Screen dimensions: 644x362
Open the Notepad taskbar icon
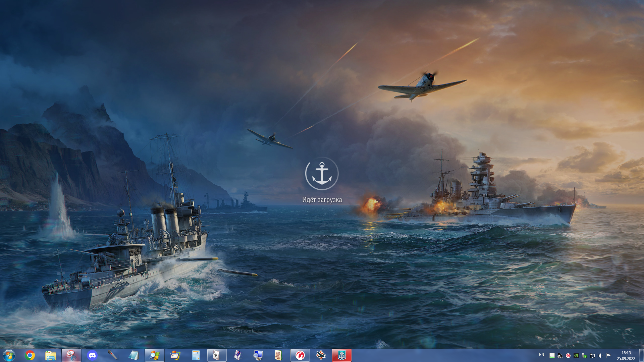[x=134, y=355]
